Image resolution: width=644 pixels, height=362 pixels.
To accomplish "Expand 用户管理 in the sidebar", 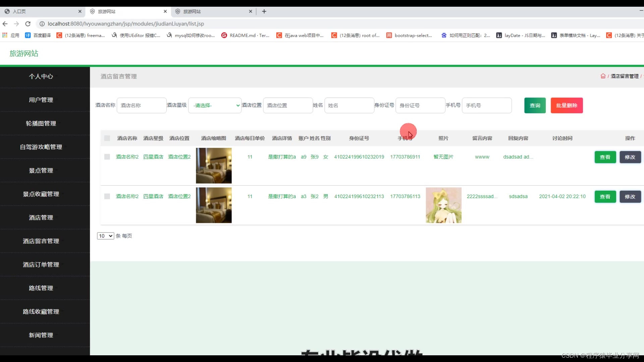I will coord(41,100).
